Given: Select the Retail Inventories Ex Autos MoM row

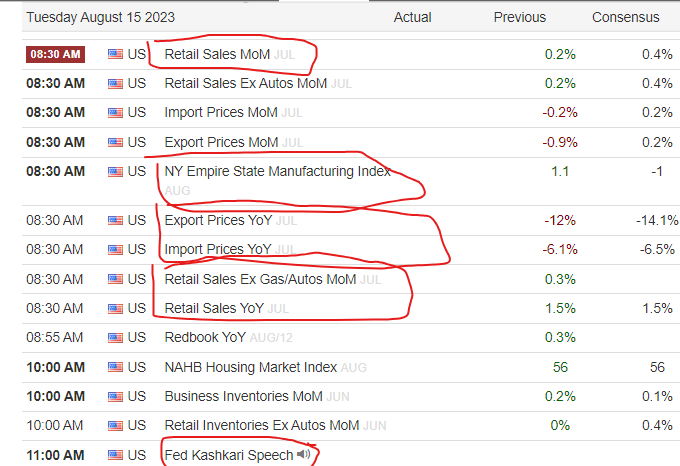Looking at the screenshot, I should coord(351,426).
